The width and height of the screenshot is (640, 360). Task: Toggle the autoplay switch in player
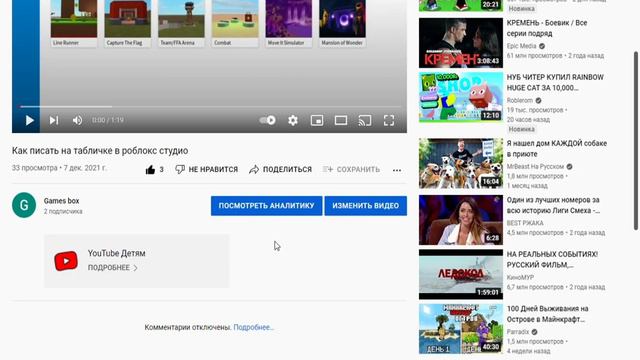[x=268, y=120]
